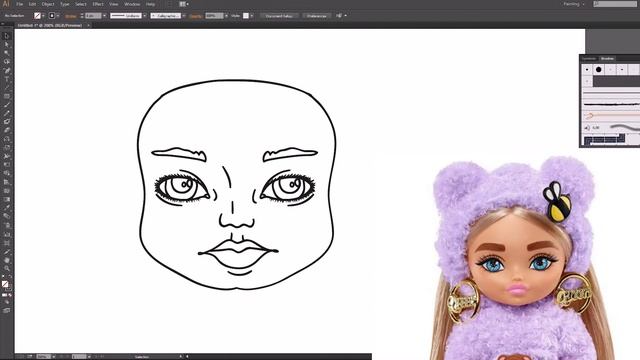Select the Rotate tool
The height and width of the screenshot is (360, 640).
7,139
